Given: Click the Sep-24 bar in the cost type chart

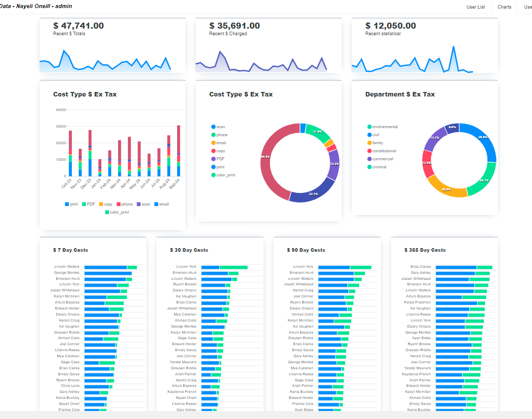Looking at the screenshot, I should pyautogui.click(x=178, y=151).
